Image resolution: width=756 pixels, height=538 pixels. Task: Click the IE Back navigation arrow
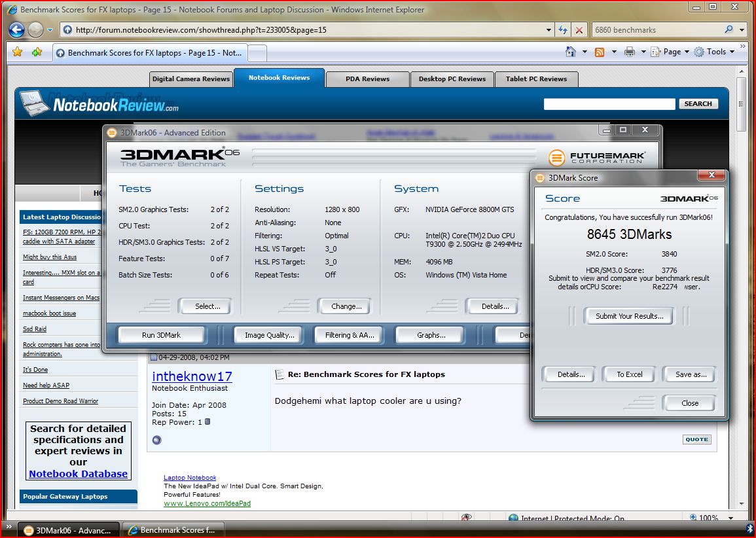pyautogui.click(x=16, y=30)
